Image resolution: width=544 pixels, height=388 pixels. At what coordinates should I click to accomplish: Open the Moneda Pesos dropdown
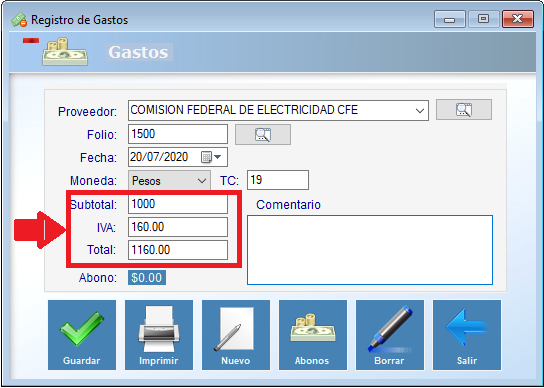point(169,180)
